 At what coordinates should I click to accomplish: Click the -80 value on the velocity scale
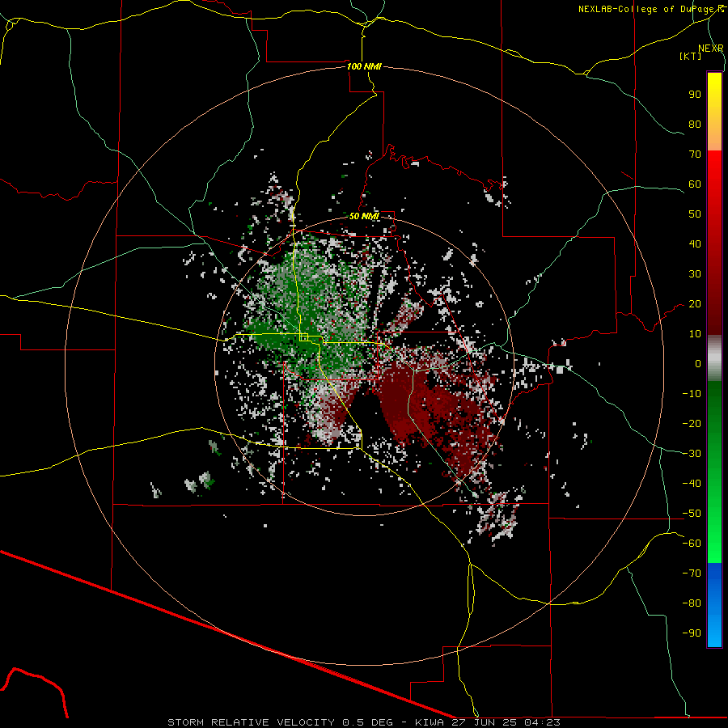(692, 603)
